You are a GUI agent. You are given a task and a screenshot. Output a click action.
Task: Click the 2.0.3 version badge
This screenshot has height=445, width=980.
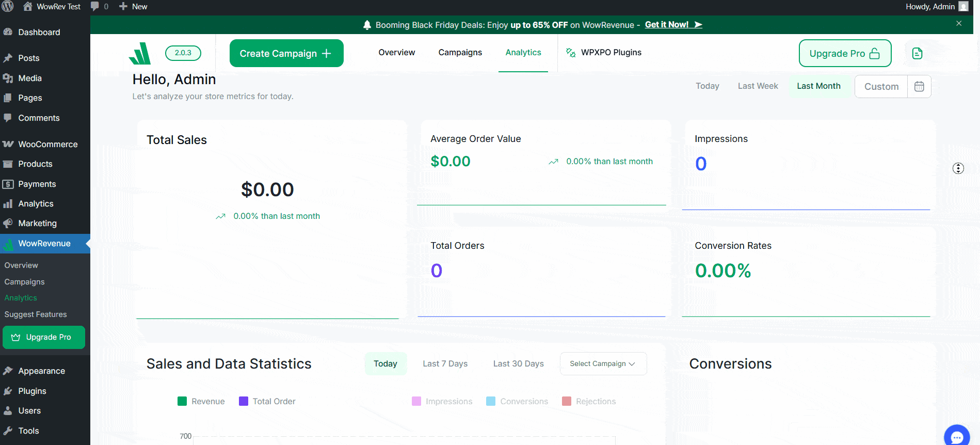click(183, 53)
